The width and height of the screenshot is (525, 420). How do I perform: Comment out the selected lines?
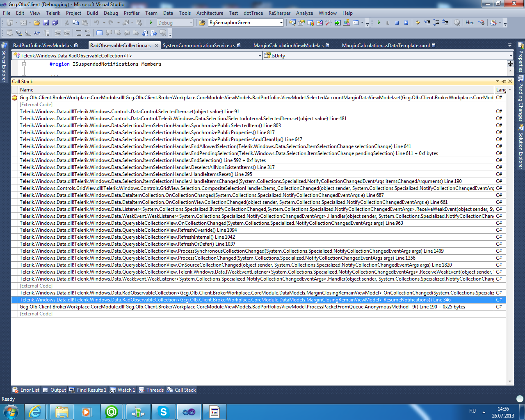(78, 33)
